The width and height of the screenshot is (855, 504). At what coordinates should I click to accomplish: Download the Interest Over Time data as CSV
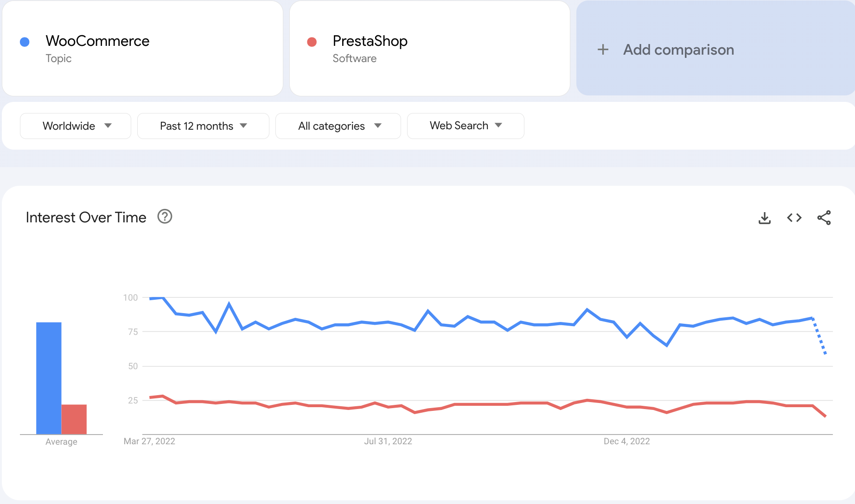point(764,218)
